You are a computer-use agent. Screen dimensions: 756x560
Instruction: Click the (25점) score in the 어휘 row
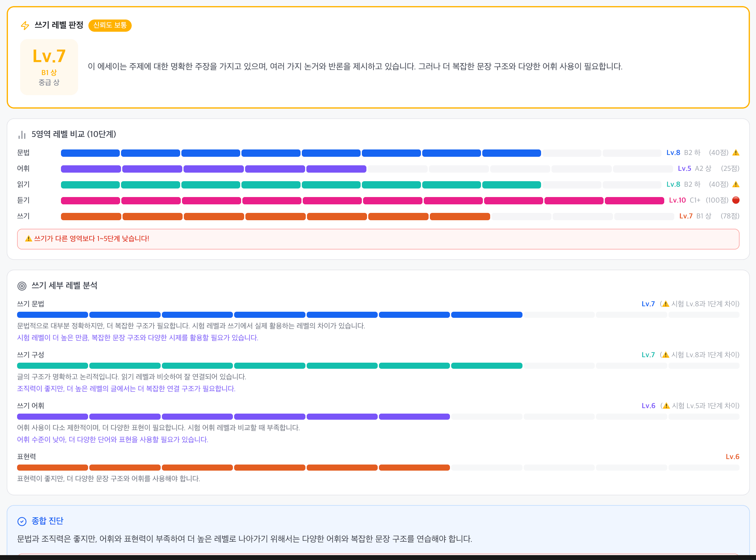point(730,168)
